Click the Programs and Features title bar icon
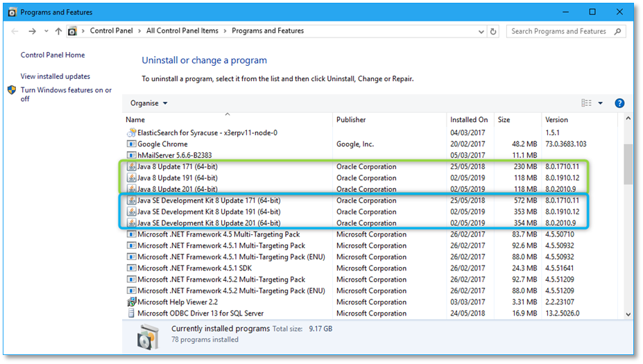 click(x=12, y=12)
